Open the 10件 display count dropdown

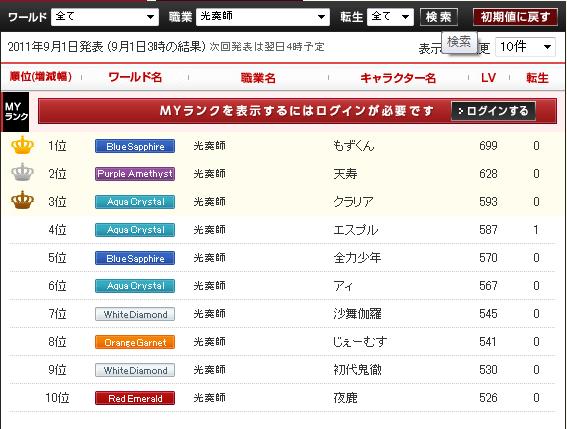point(525,47)
